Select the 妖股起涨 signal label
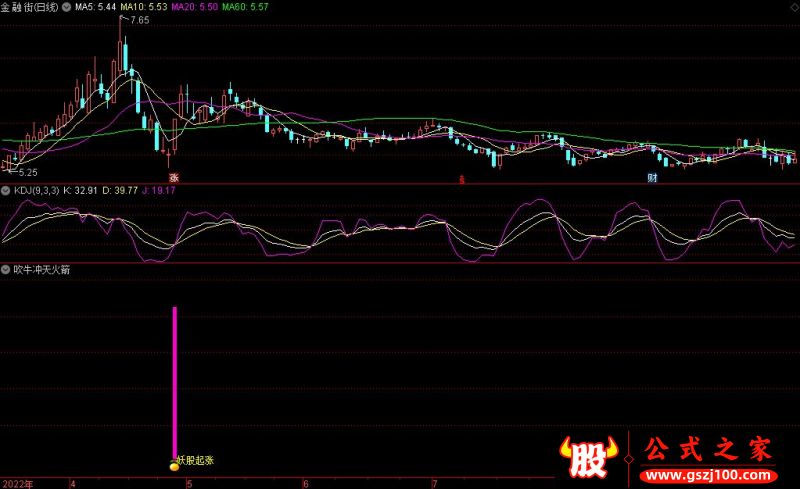The image size is (800, 489). click(x=196, y=461)
